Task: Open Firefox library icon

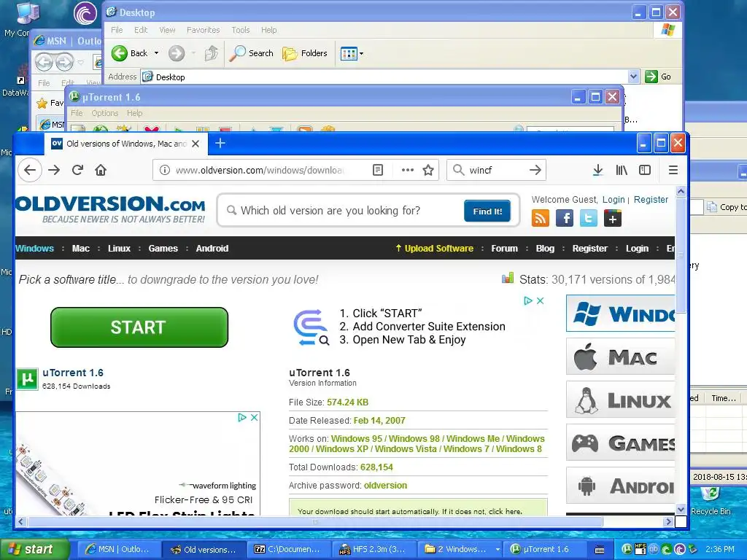Action: pos(622,170)
